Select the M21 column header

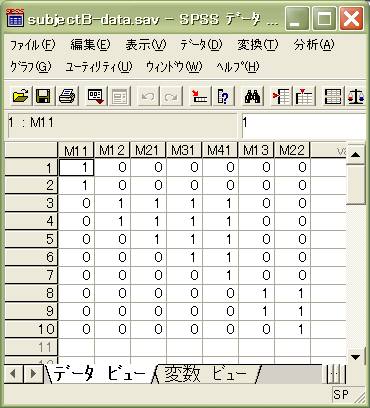coord(148,151)
